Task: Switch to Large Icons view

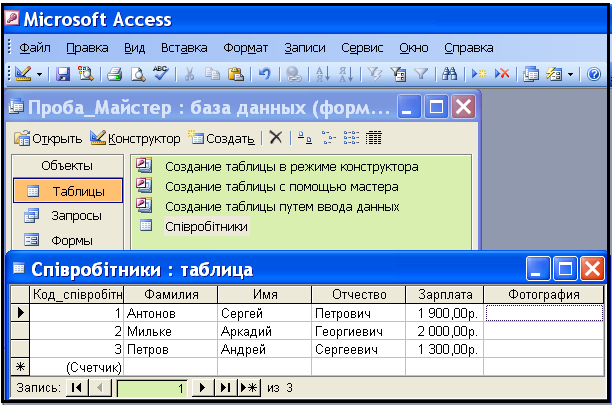Action: coord(305,138)
